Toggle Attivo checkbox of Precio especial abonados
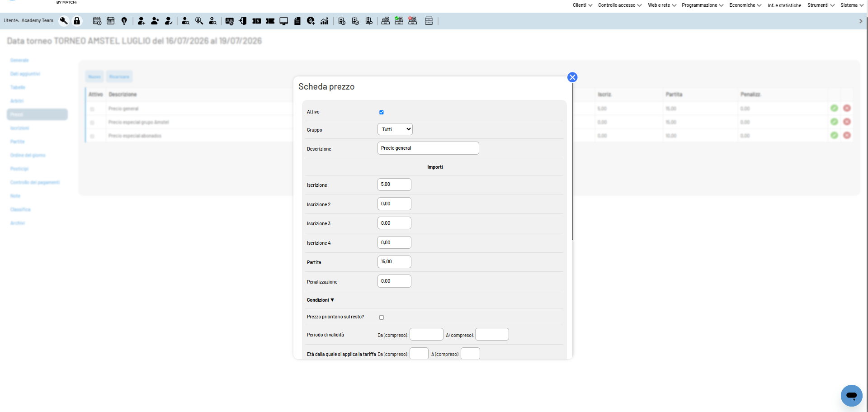This screenshot has width=868, height=412. click(92, 136)
